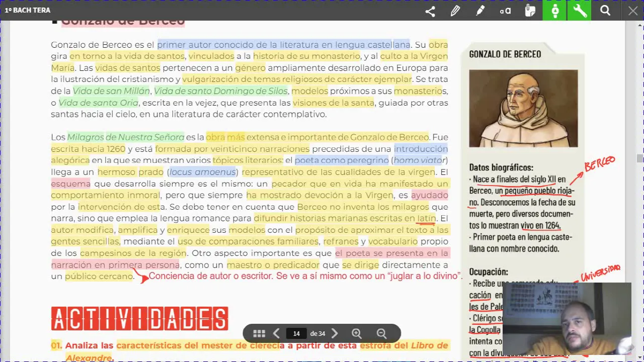This screenshot has width=644, height=362.
Task: Click the highlighted 'maestro o predicador' phrase
Action: coord(273,264)
